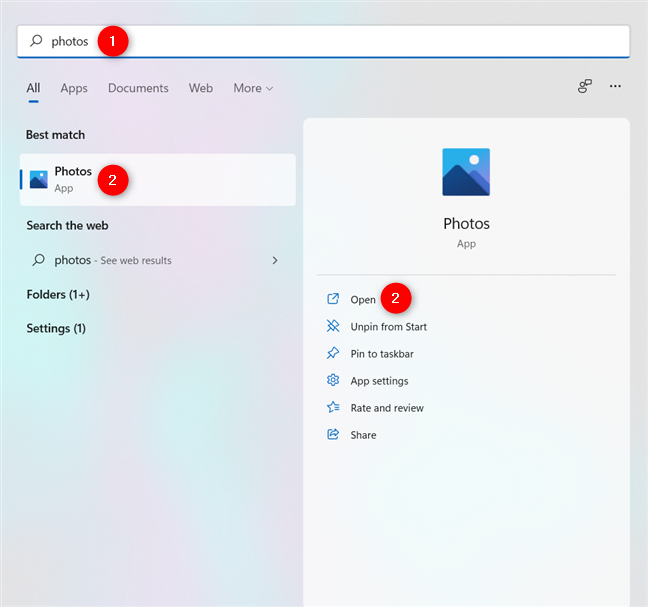Click the search box containing photos
The width and height of the screenshot is (648, 607).
point(323,41)
